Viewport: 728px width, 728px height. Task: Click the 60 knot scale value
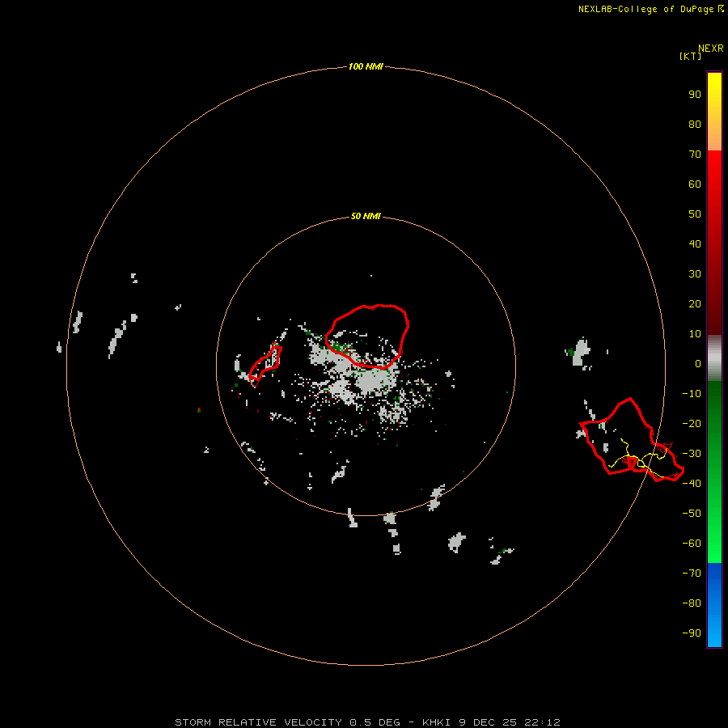[x=695, y=184]
